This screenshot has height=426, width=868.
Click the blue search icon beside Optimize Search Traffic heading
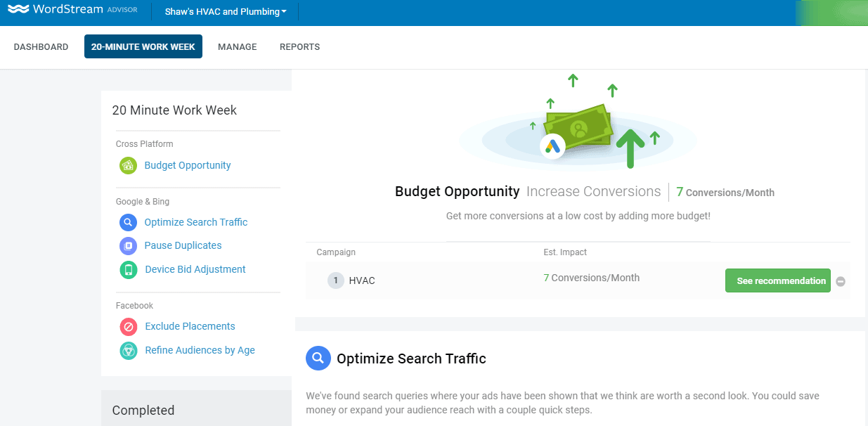click(318, 359)
